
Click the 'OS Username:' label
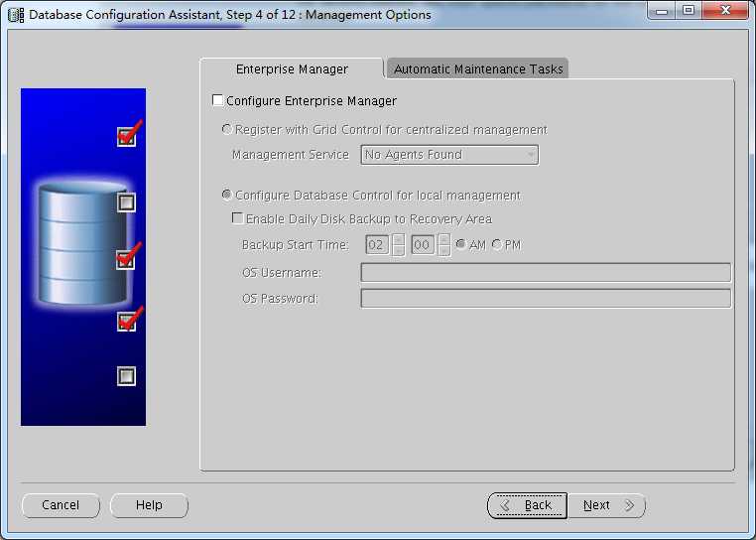(282, 273)
